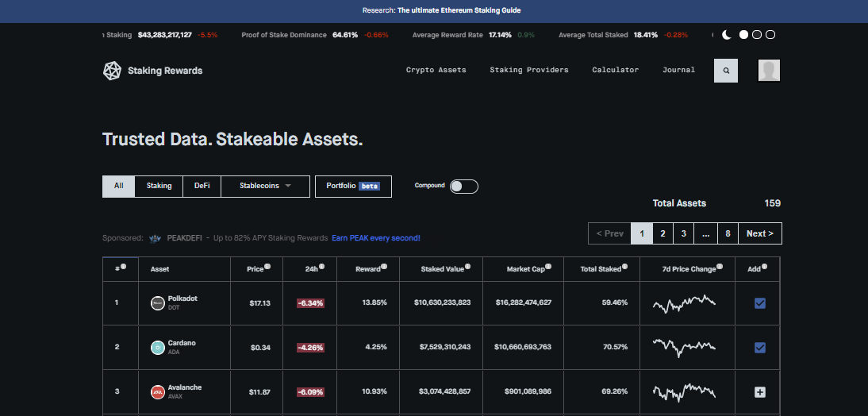Sort by Market Cap column header
The image size is (868, 416).
click(526, 269)
